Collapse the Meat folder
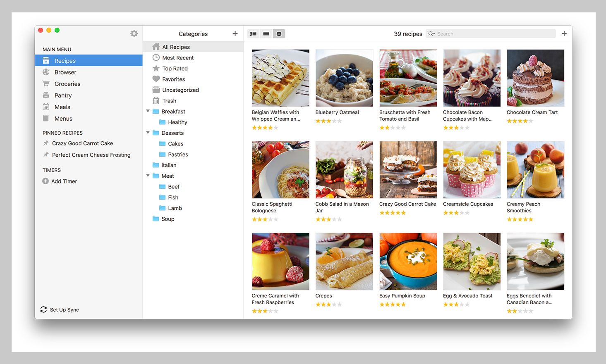This screenshot has width=606, height=364. (148, 176)
